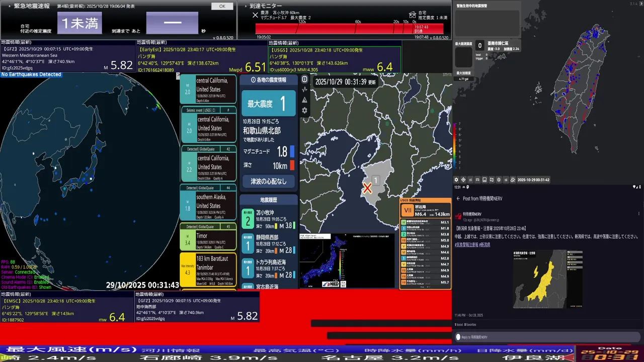The image size is (644, 362).
Task: Click the 2025/10/29 00:31:39 更新 timestamp
Action: coord(345,81)
